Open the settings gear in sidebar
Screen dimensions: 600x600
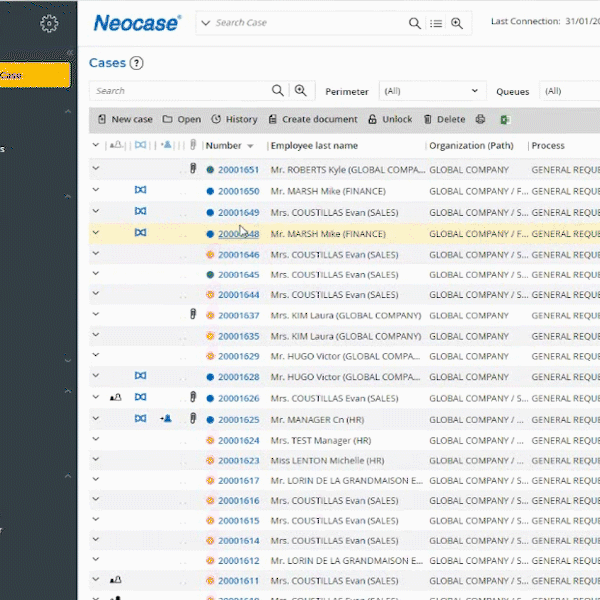tap(48, 24)
